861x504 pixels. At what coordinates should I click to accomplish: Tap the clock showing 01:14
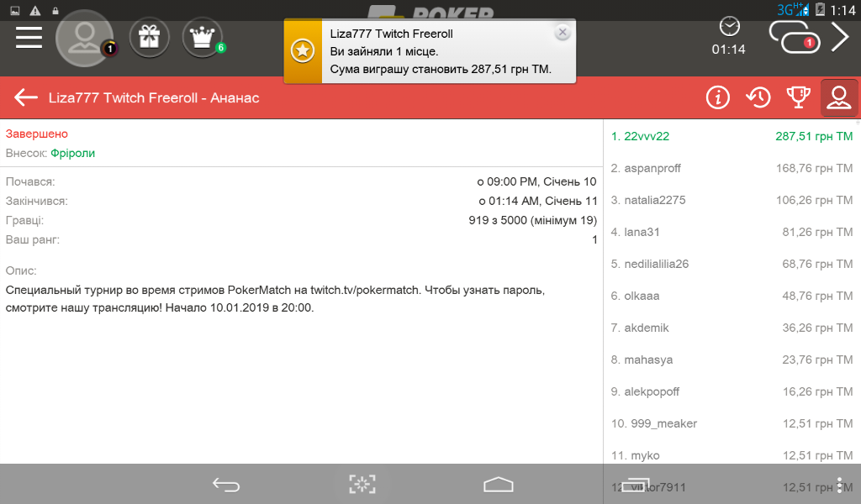(x=729, y=37)
